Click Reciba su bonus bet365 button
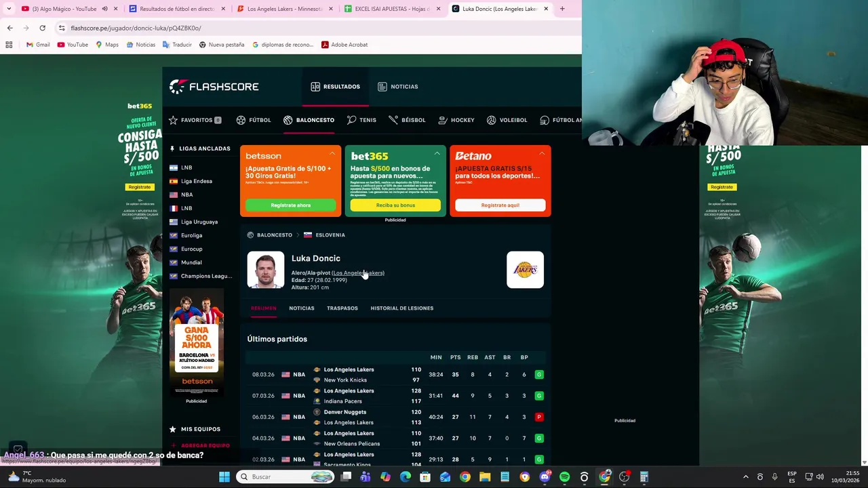The width and height of the screenshot is (868, 488). [x=395, y=205]
